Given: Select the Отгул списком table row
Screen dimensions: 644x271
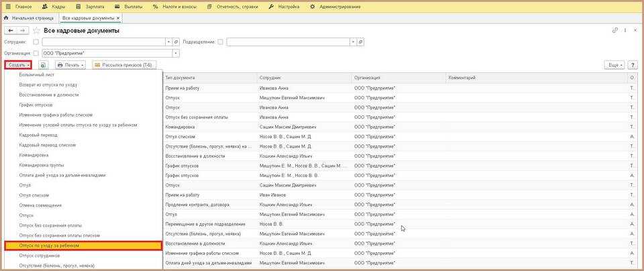Looking at the screenshot, I should point(400,137).
